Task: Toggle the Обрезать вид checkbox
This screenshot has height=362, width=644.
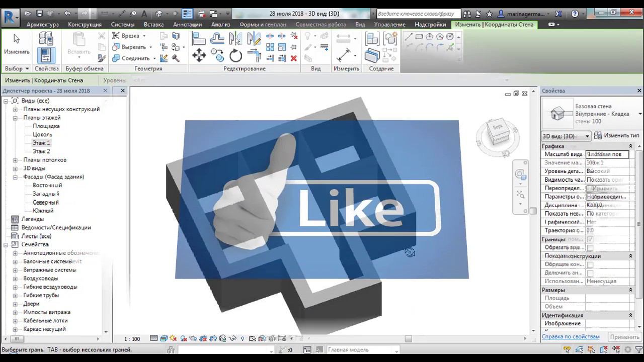Action: 590,248
